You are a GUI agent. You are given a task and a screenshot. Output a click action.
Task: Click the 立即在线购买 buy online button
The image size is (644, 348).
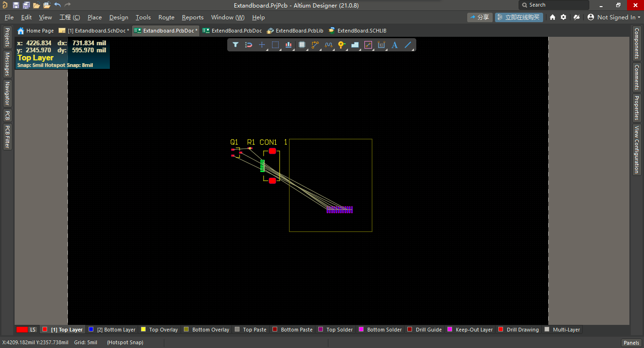coord(519,17)
